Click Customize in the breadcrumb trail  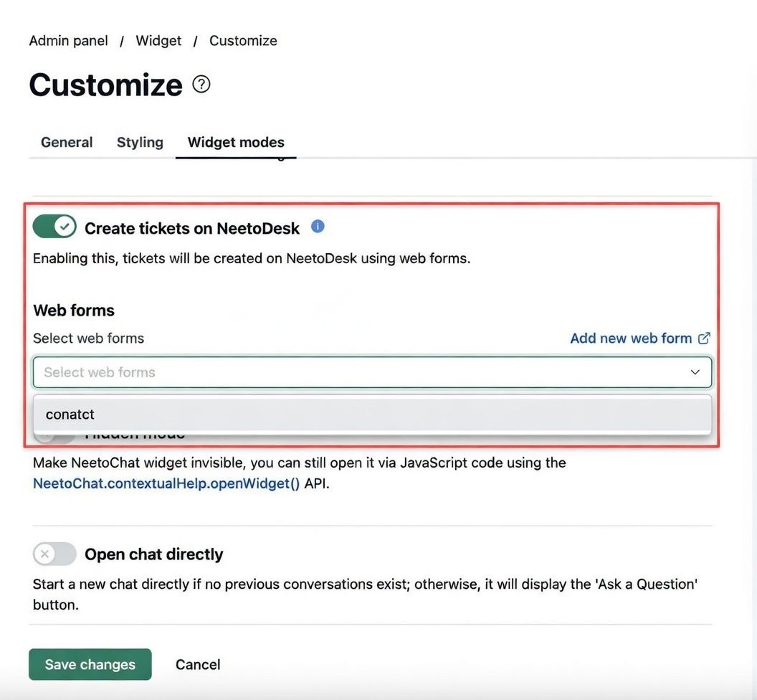[x=243, y=41]
